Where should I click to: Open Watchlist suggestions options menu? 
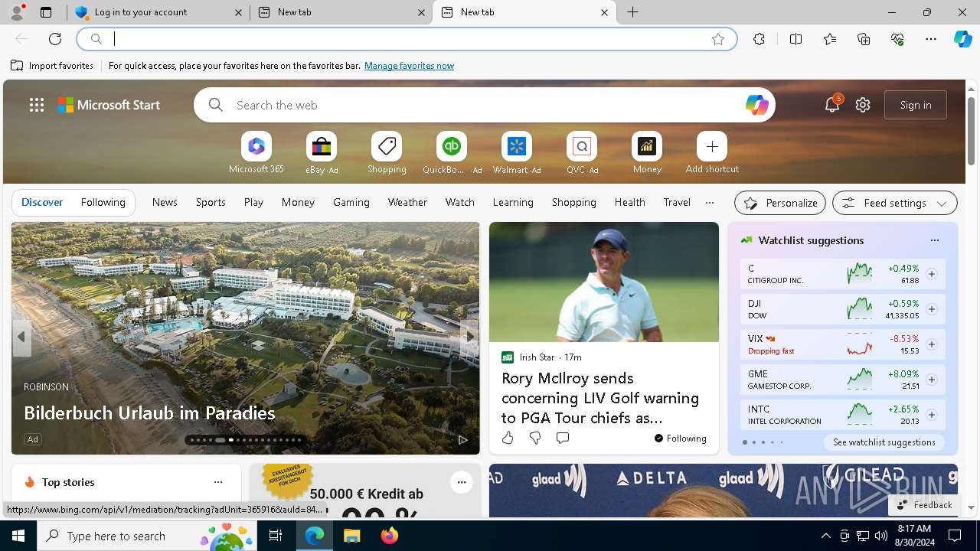(934, 240)
